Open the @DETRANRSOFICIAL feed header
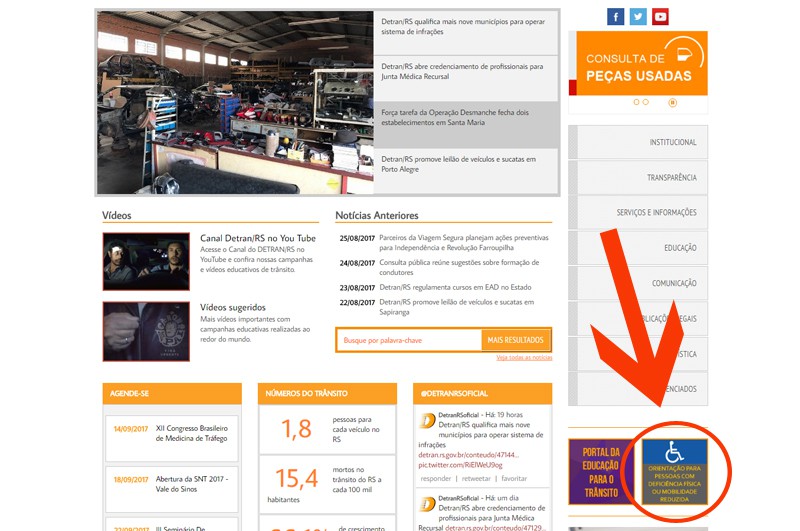 482,393
